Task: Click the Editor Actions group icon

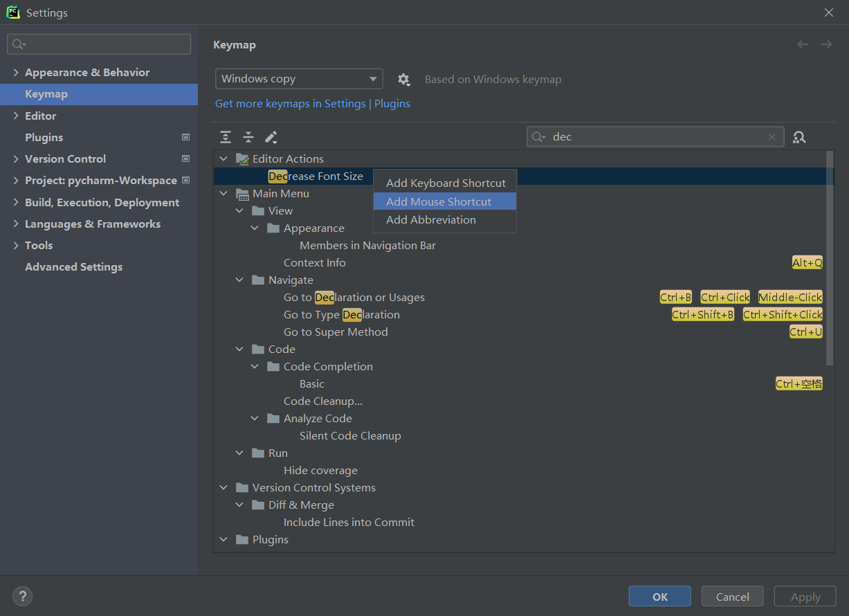Action: 242,159
